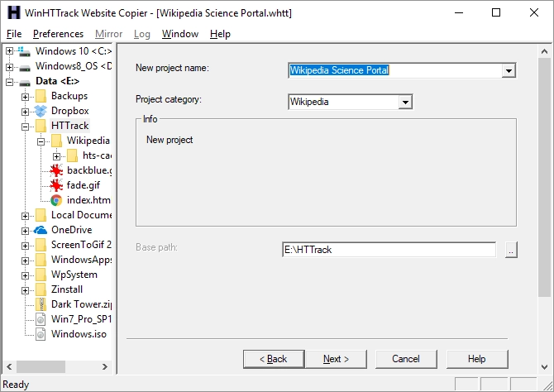Viewport: 554px width, 392px height.
Task: Click the Windows.iso disc image icon
Action: coord(41,334)
